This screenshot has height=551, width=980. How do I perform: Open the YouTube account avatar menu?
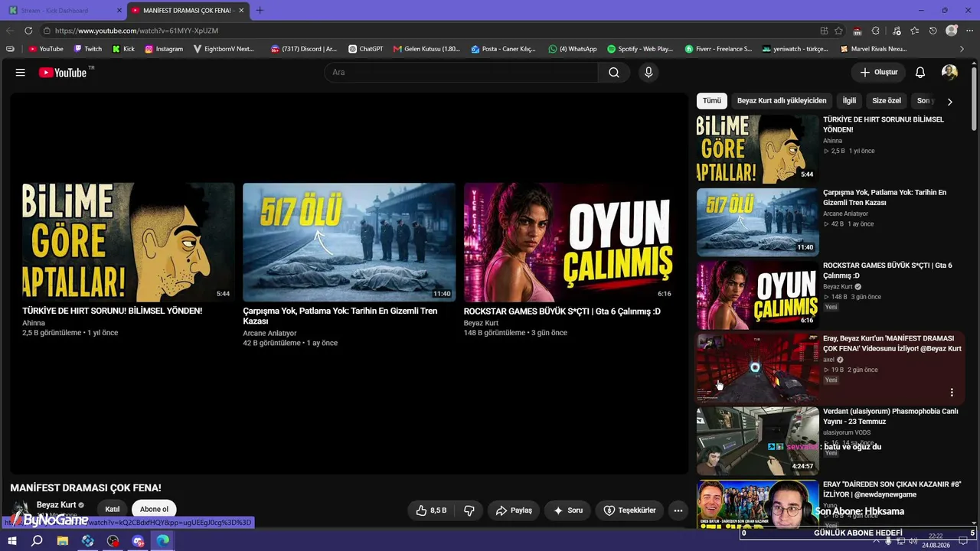[x=949, y=73]
